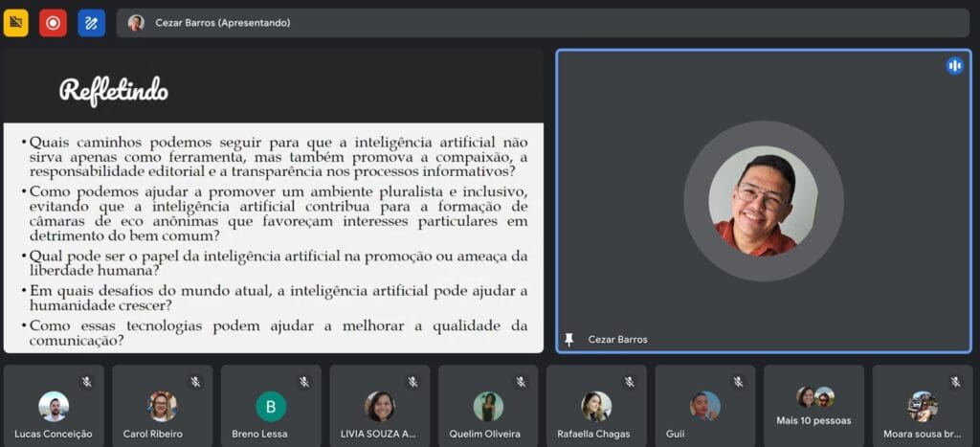Select Cezar Barros large profile picture
The width and height of the screenshot is (980, 447).
coord(763,201)
